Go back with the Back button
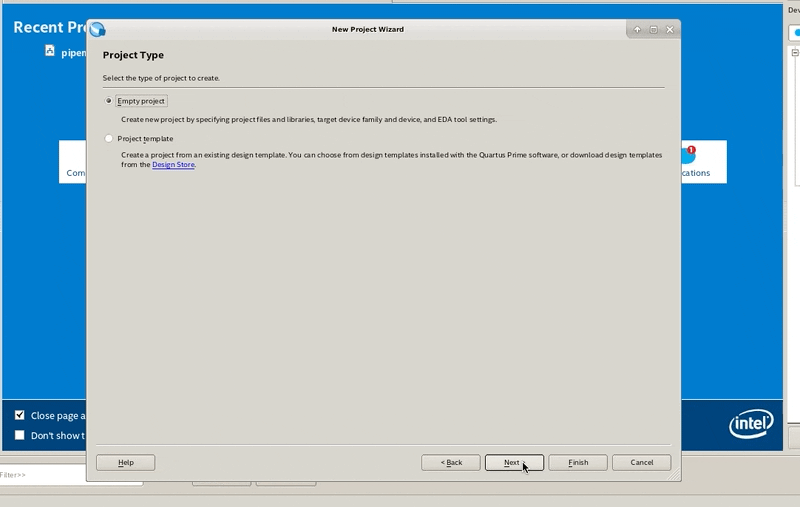Viewport: 800px width, 507px height. pos(451,463)
